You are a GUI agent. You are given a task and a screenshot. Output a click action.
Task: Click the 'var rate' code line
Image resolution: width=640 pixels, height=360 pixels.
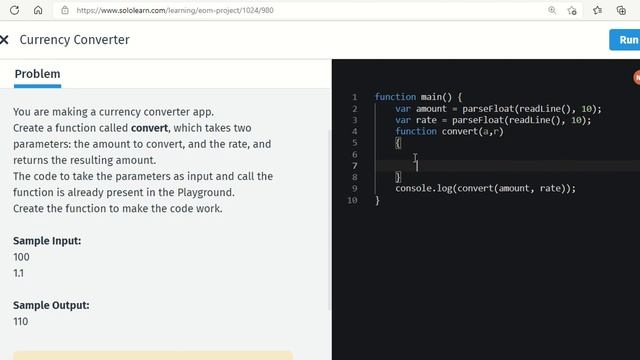tap(493, 120)
